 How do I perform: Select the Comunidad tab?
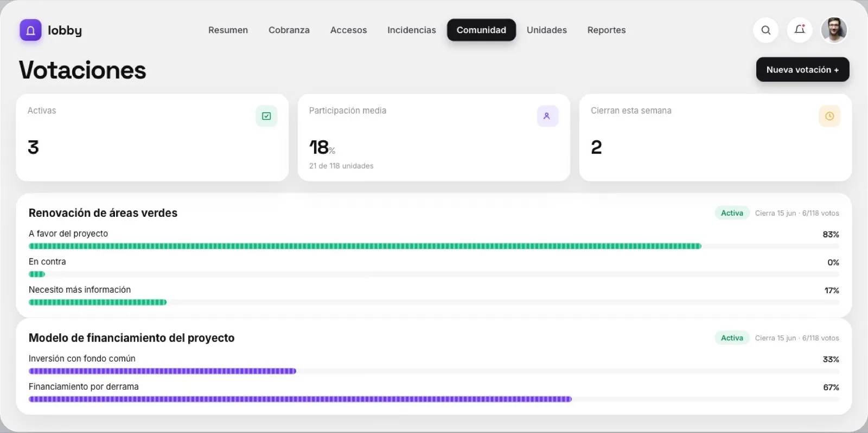point(481,30)
